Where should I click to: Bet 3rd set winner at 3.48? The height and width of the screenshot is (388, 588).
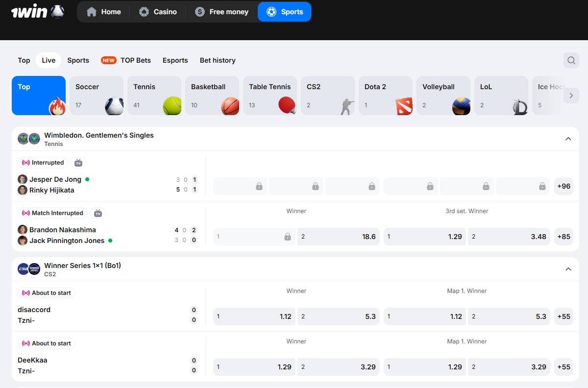pos(509,237)
